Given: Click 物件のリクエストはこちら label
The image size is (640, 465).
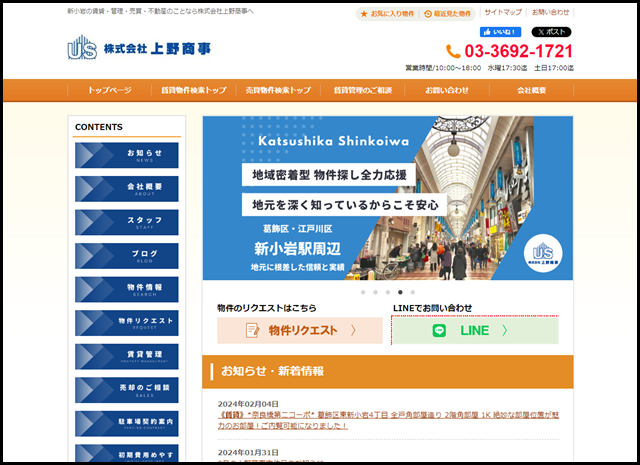Looking at the screenshot, I should coord(267,308).
